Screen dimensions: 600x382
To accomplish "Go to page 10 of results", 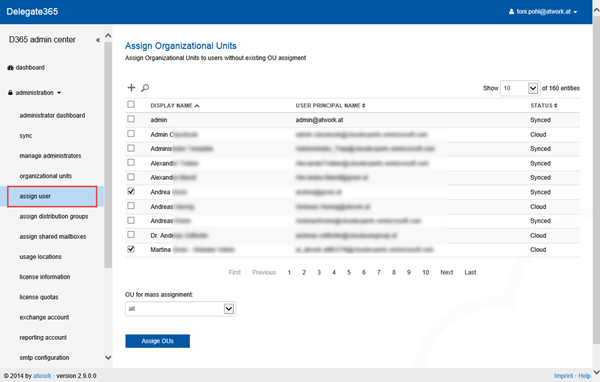I will click(426, 273).
